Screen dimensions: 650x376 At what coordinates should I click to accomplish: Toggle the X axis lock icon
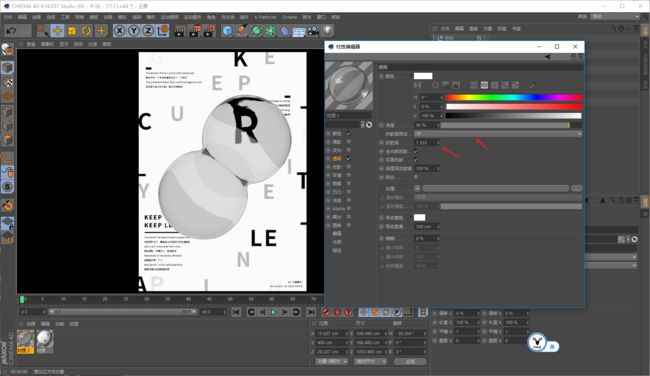[119, 31]
